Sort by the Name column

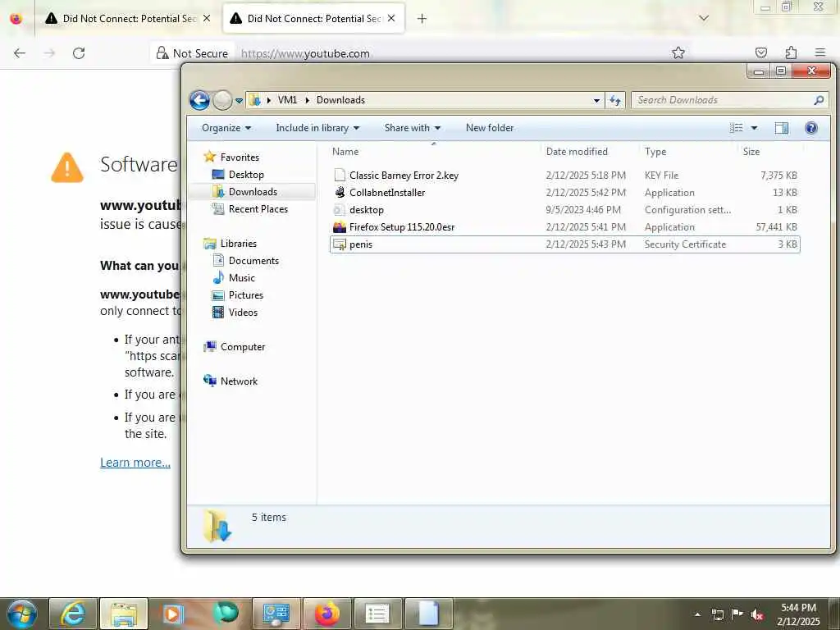[434, 152]
